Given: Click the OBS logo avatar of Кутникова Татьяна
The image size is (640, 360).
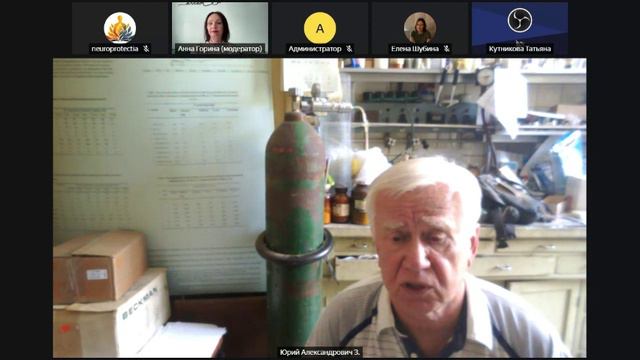Looking at the screenshot, I should point(520,20).
